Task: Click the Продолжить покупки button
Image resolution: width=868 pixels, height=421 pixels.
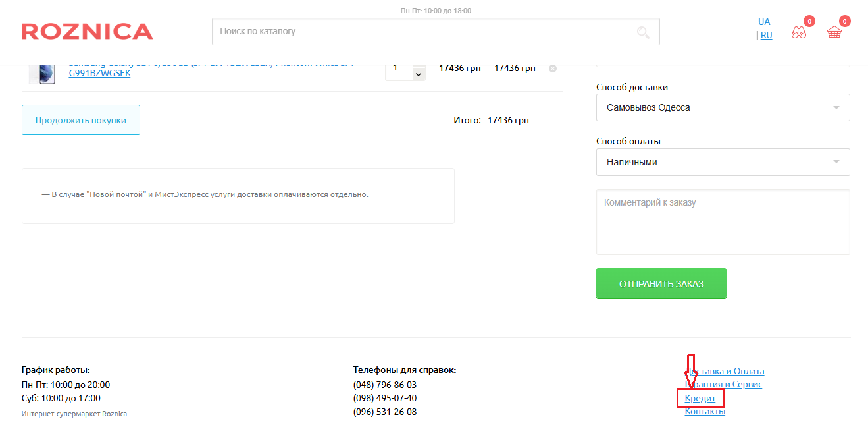Action: (81, 120)
